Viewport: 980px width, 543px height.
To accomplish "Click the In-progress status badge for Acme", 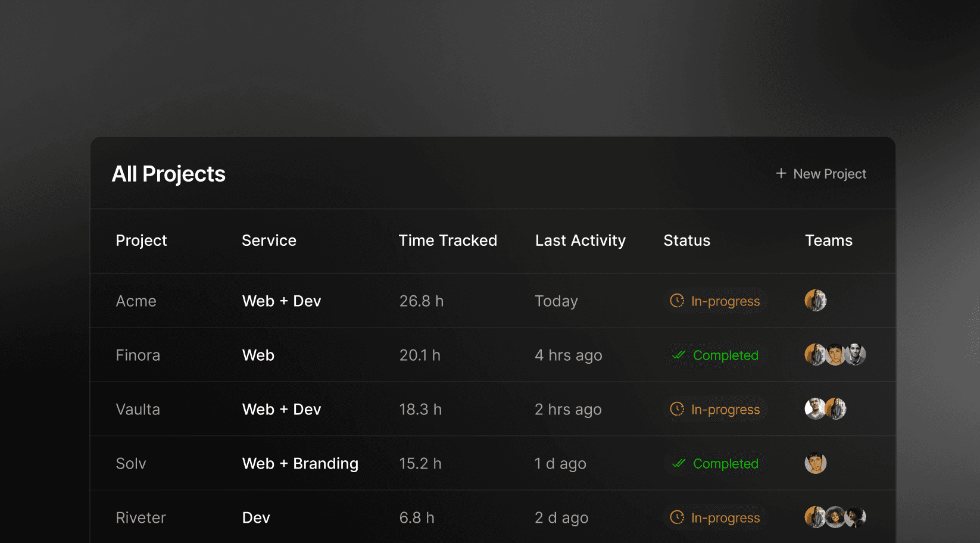I will (714, 301).
